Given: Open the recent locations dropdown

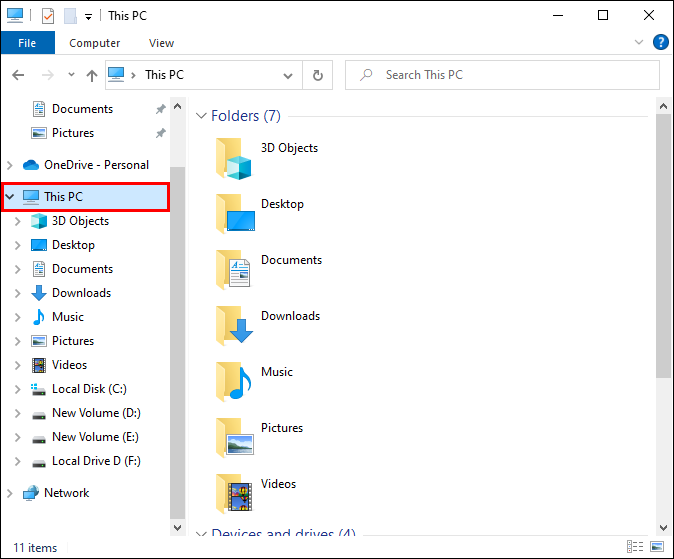Looking at the screenshot, I should (x=71, y=75).
